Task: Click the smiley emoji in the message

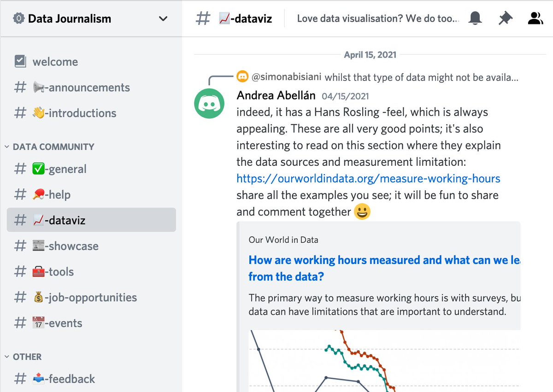Action: coord(363,212)
